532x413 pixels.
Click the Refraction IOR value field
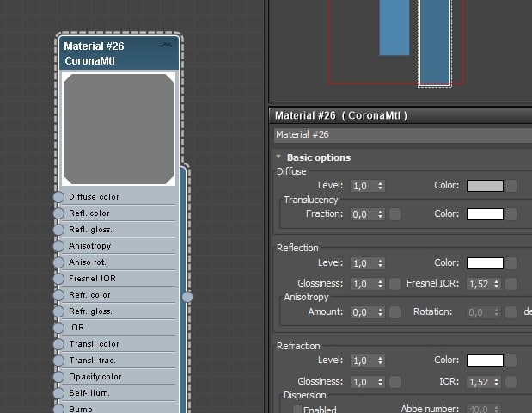480,382
